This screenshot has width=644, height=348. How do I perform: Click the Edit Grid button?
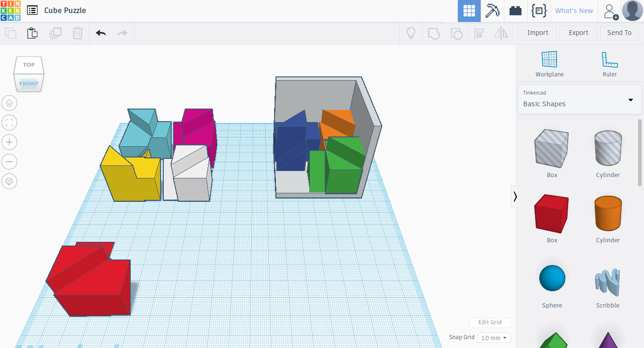pyautogui.click(x=490, y=322)
